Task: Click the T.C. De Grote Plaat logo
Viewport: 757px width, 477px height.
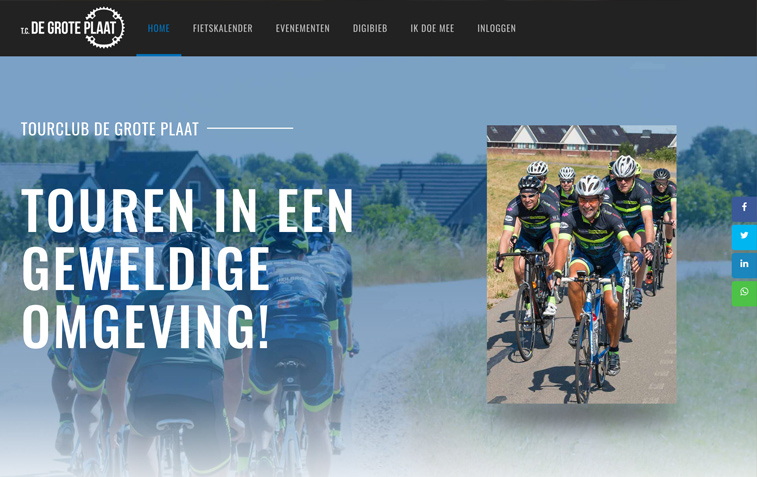Action: coord(72,28)
